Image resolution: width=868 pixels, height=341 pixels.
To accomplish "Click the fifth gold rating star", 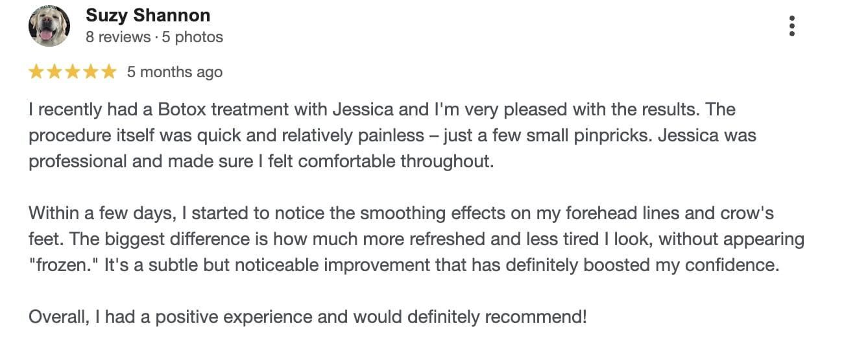I will coord(108,72).
